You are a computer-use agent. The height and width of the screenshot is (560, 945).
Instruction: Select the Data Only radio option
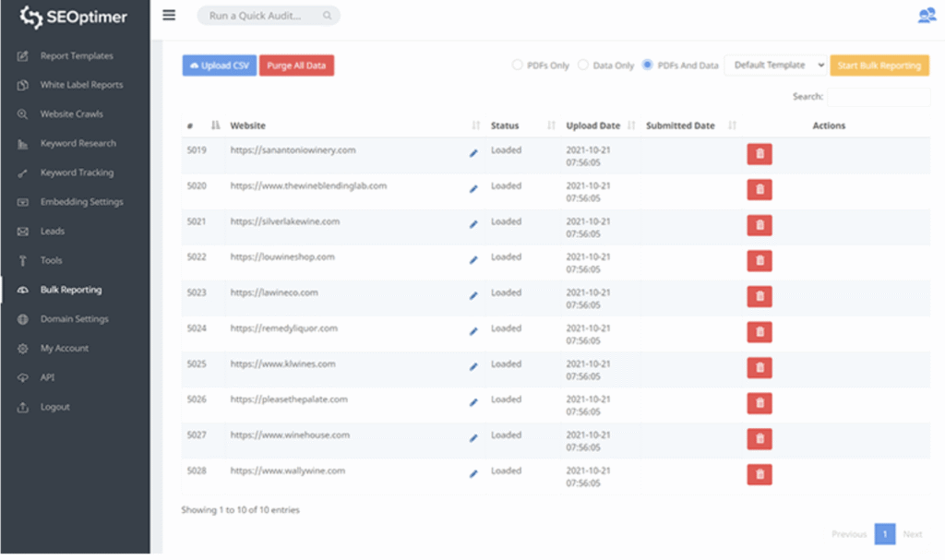click(583, 65)
